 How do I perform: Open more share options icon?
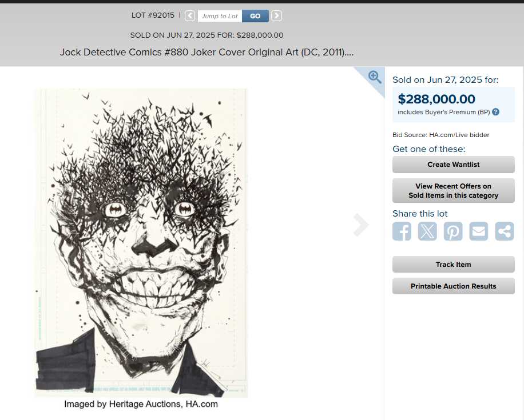click(x=505, y=231)
